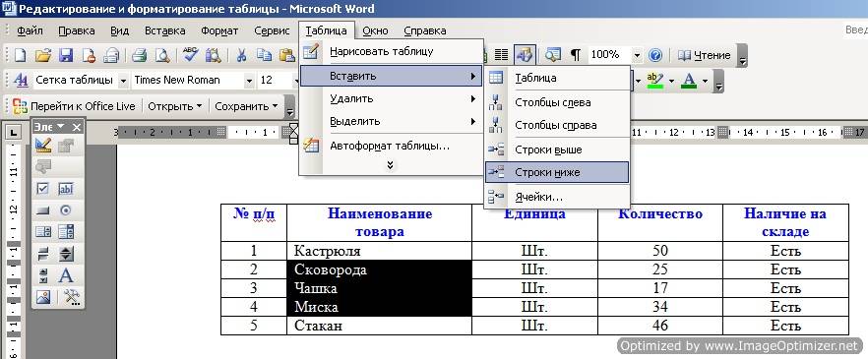
Task: Insert a Text Box control
Action: [65, 189]
